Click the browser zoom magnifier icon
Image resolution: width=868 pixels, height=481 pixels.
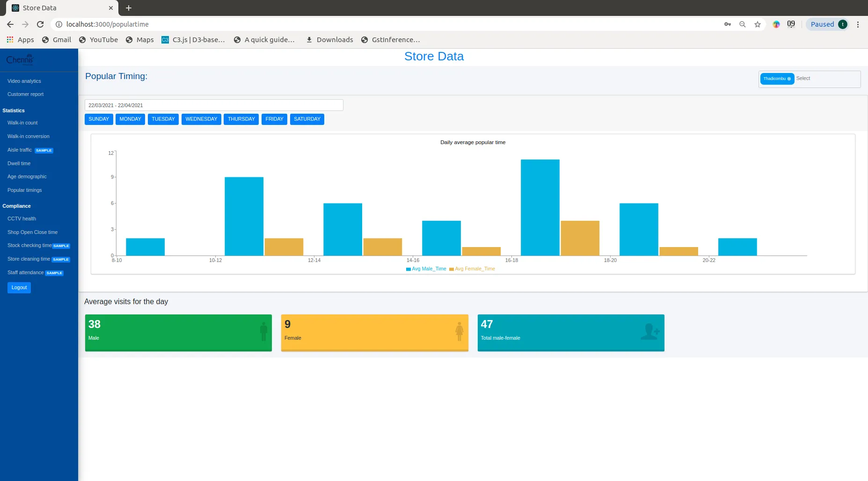pyautogui.click(x=742, y=24)
